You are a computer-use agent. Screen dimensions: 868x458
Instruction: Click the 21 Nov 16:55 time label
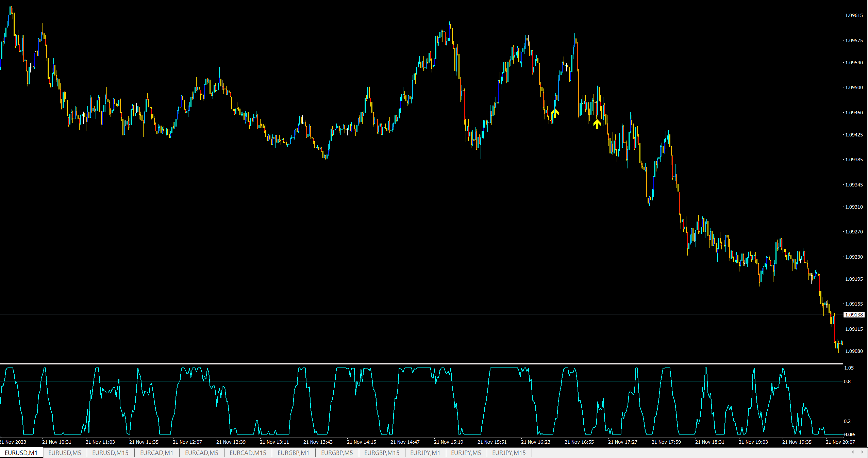(x=579, y=442)
